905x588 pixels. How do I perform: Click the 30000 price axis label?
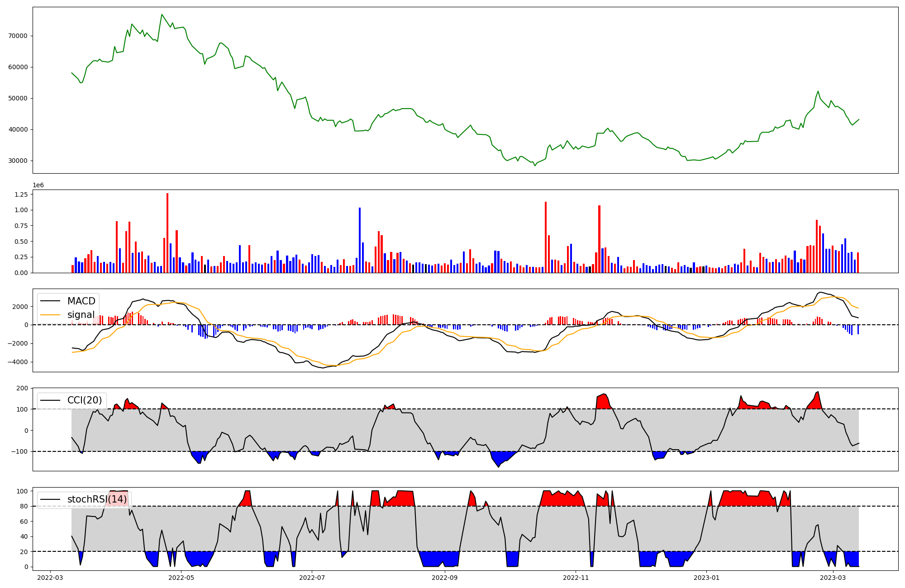click(x=18, y=161)
